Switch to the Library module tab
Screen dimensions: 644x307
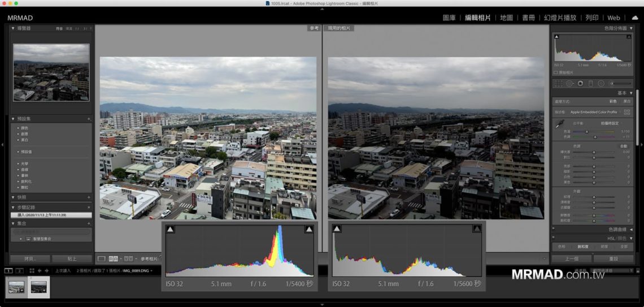point(449,18)
